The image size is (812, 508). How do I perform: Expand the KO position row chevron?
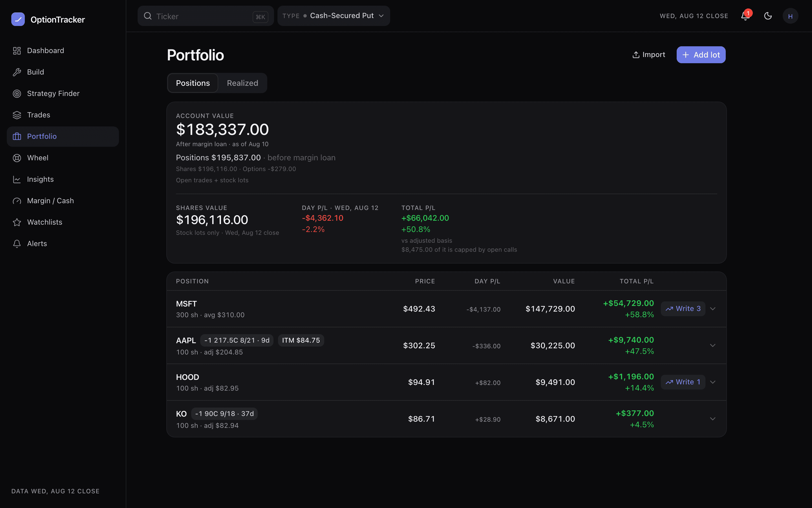(x=713, y=419)
